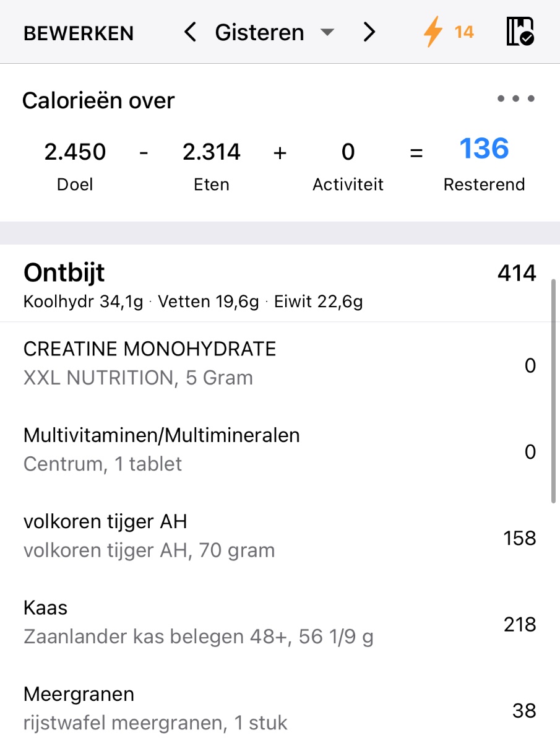
Task: Tap the 0 Activiteit value
Action: [x=348, y=152]
